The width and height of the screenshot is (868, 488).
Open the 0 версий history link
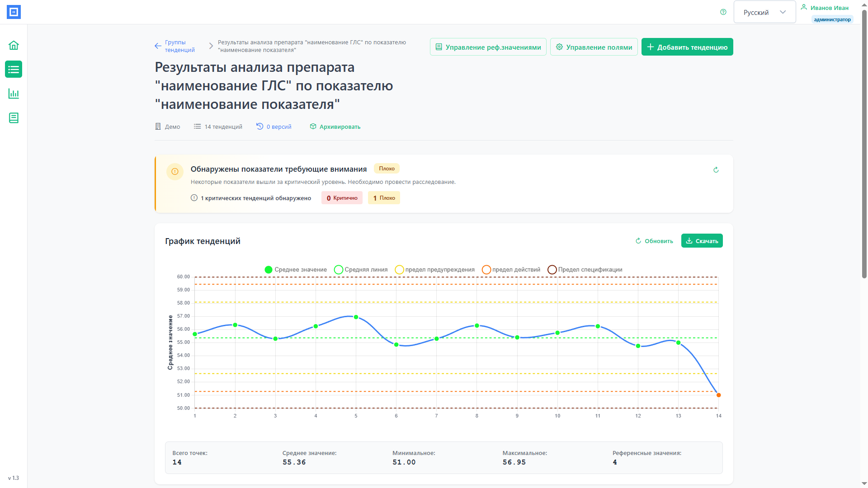274,127
